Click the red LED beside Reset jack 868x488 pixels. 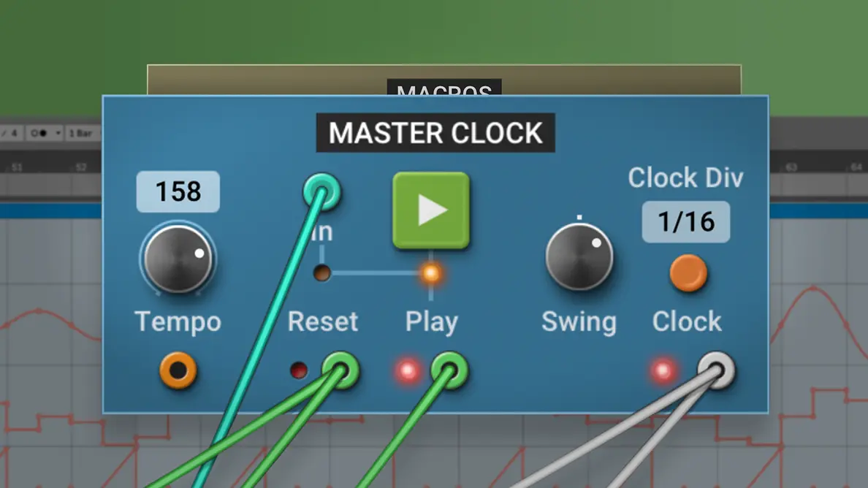click(299, 370)
